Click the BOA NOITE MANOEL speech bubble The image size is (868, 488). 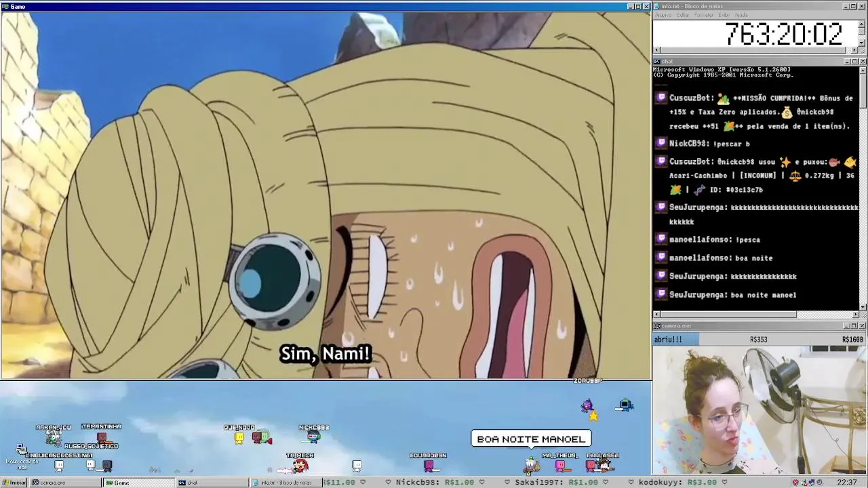[x=531, y=439]
